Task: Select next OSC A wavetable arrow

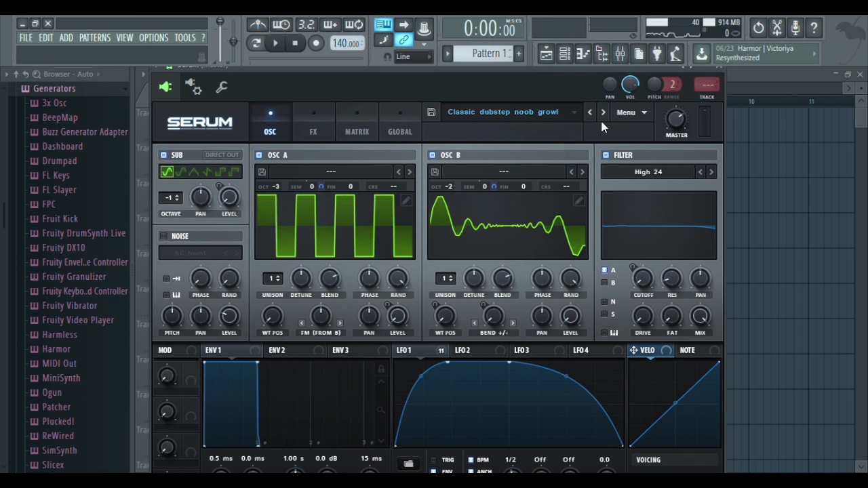Action: pos(409,172)
